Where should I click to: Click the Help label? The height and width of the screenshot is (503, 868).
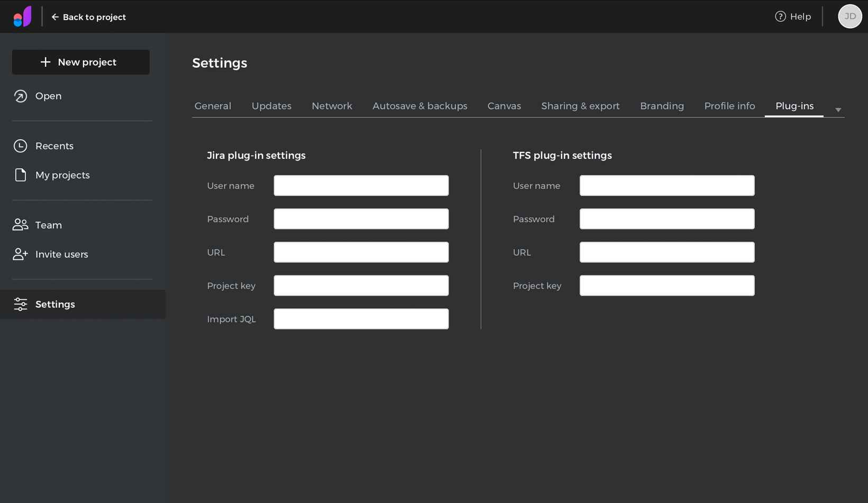click(x=800, y=16)
